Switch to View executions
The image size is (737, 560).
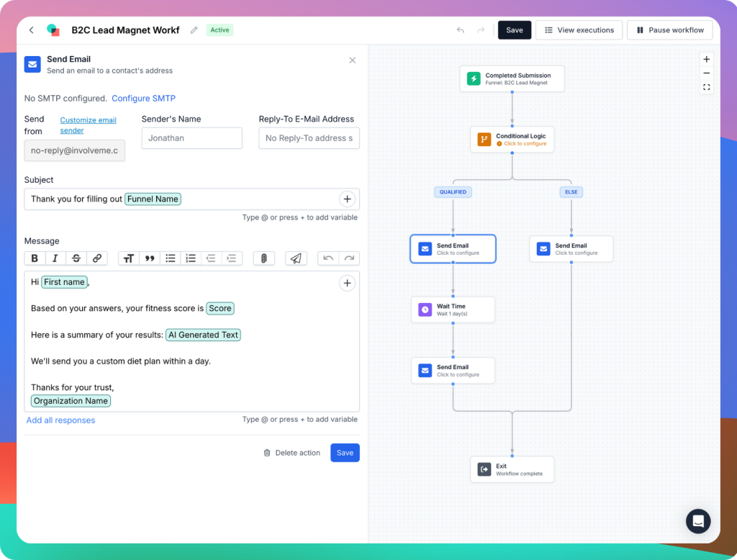tap(579, 30)
